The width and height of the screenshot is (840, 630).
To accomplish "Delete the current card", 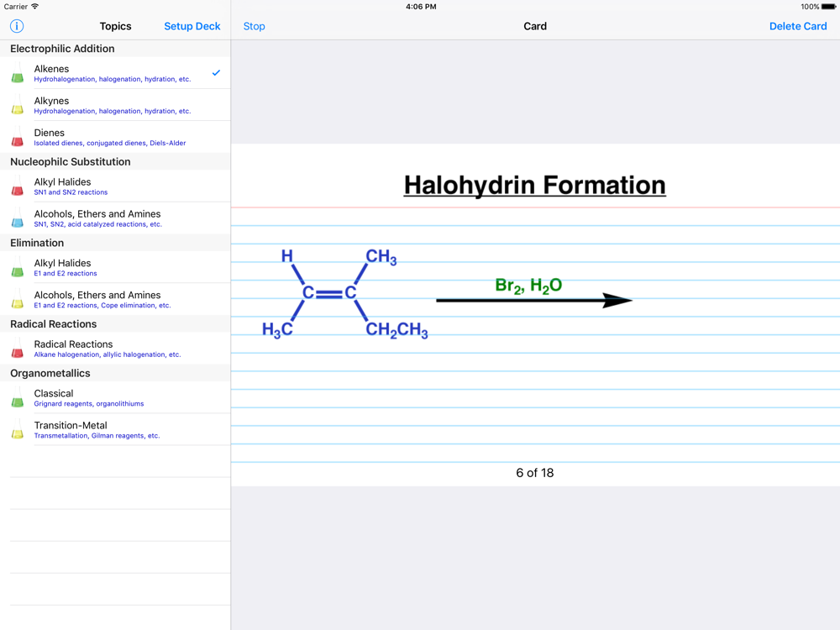I will tap(797, 26).
